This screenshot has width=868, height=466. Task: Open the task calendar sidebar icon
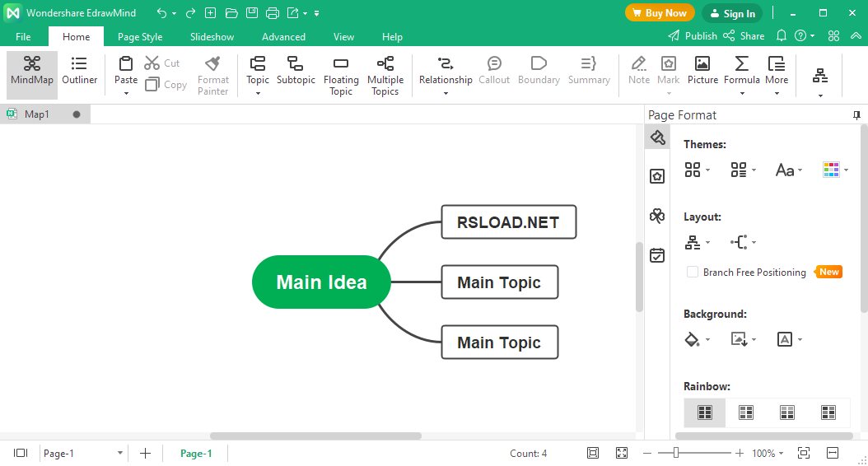(x=657, y=255)
